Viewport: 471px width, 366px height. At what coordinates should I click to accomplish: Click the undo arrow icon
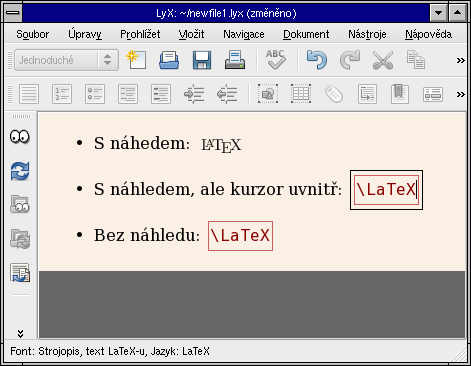pyautogui.click(x=317, y=60)
